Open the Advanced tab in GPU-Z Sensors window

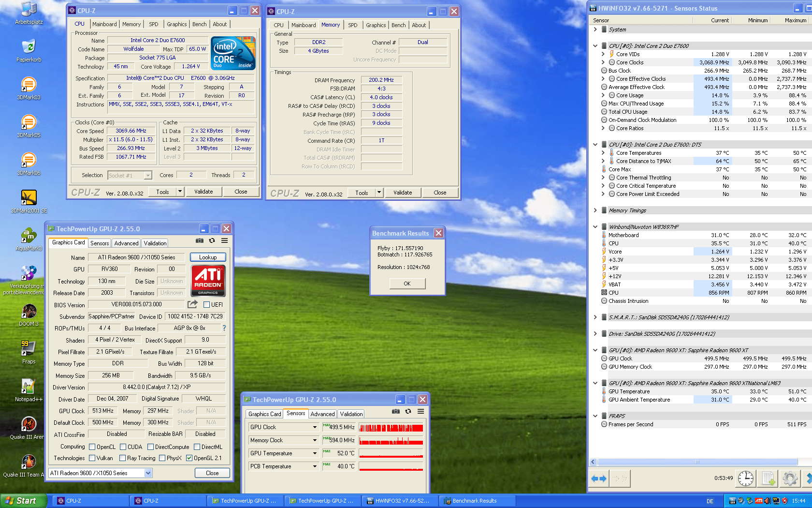[322, 414]
